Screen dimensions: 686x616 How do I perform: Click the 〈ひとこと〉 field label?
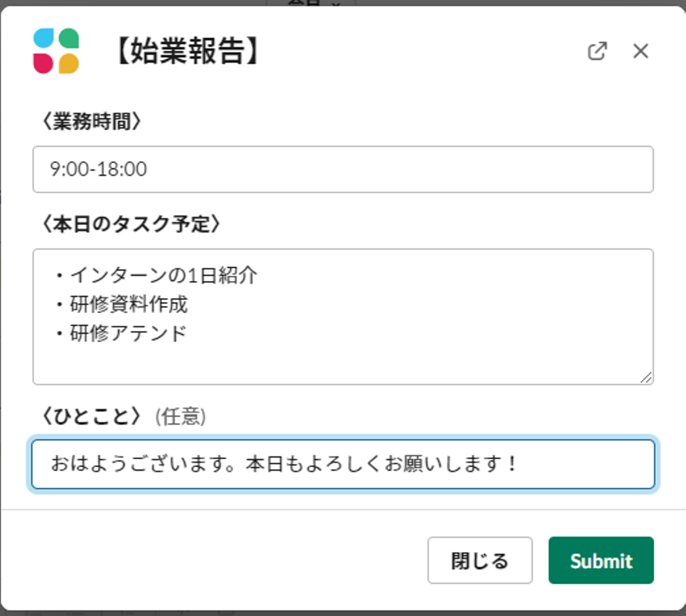click(92, 416)
